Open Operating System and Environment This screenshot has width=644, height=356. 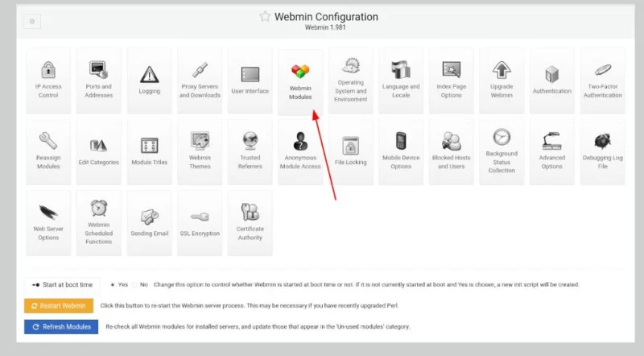tap(351, 81)
